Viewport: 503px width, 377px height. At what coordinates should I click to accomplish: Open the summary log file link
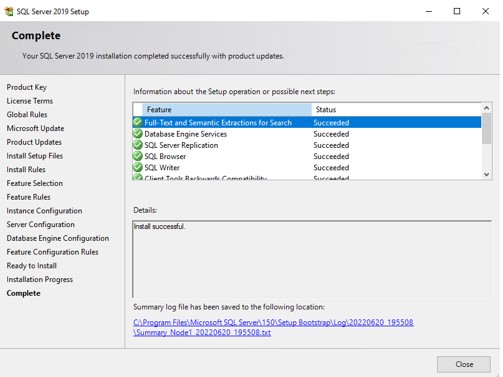pos(273,327)
